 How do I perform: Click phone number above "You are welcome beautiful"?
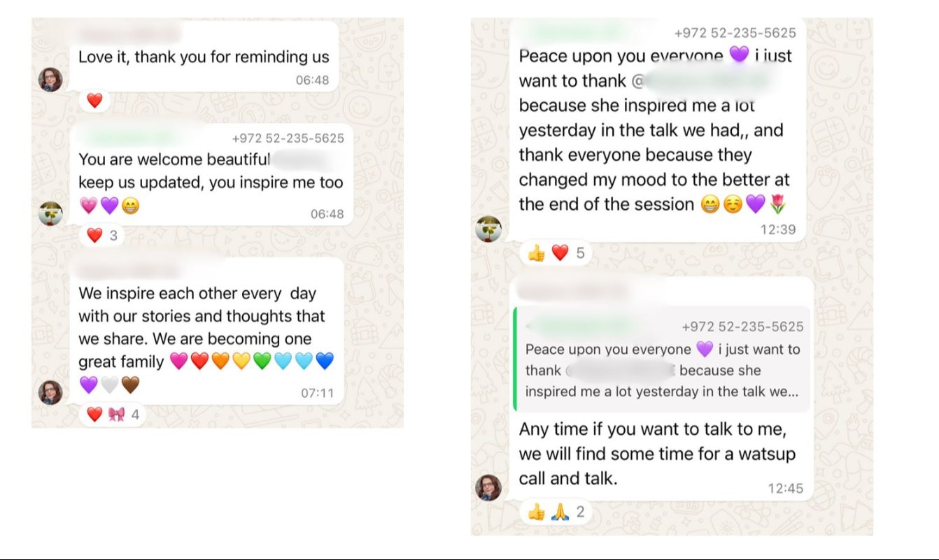point(288,138)
